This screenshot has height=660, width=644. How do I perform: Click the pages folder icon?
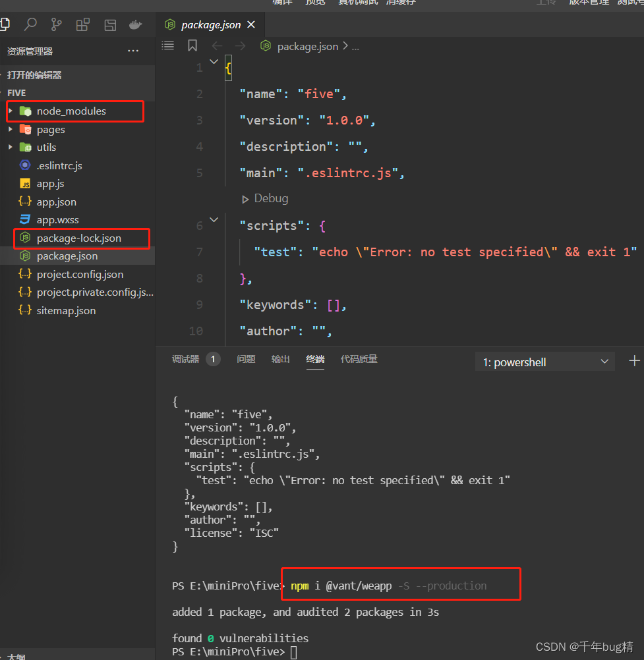pyautogui.click(x=25, y=129)
